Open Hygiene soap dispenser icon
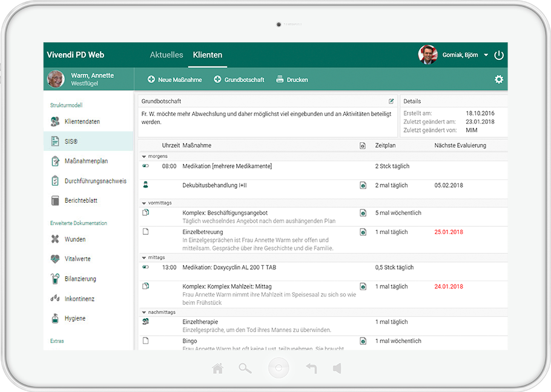 (x=55, y=318)
